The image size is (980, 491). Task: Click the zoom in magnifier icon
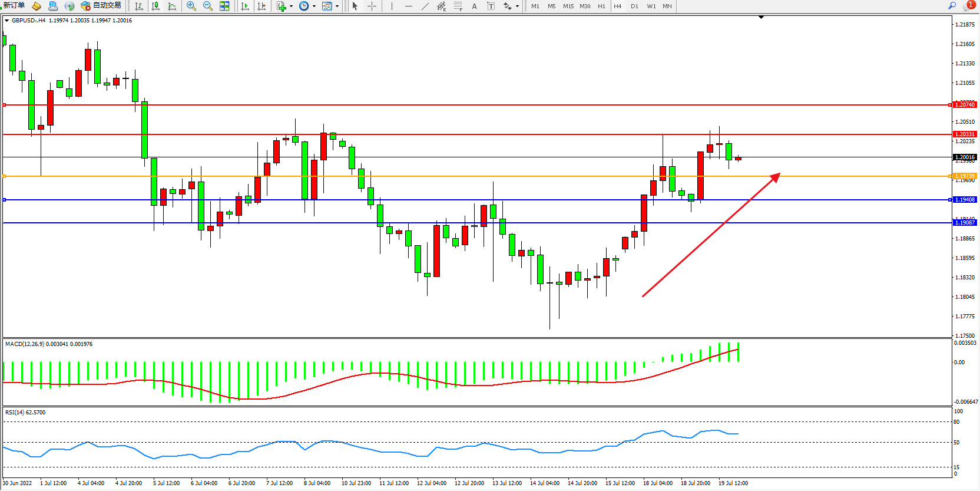[x=191, y=6]
